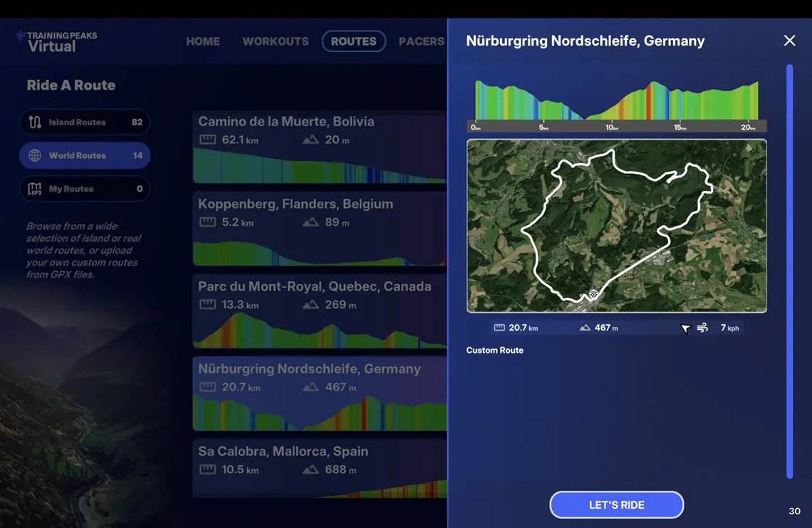
Task: Click the detail panel distance ruler icon
Action: 499,328
